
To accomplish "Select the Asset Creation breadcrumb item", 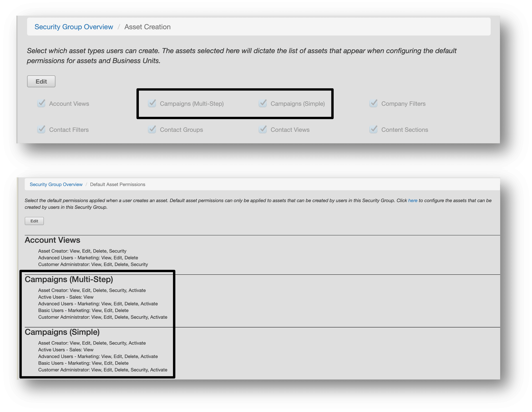I will coord(147,27).
